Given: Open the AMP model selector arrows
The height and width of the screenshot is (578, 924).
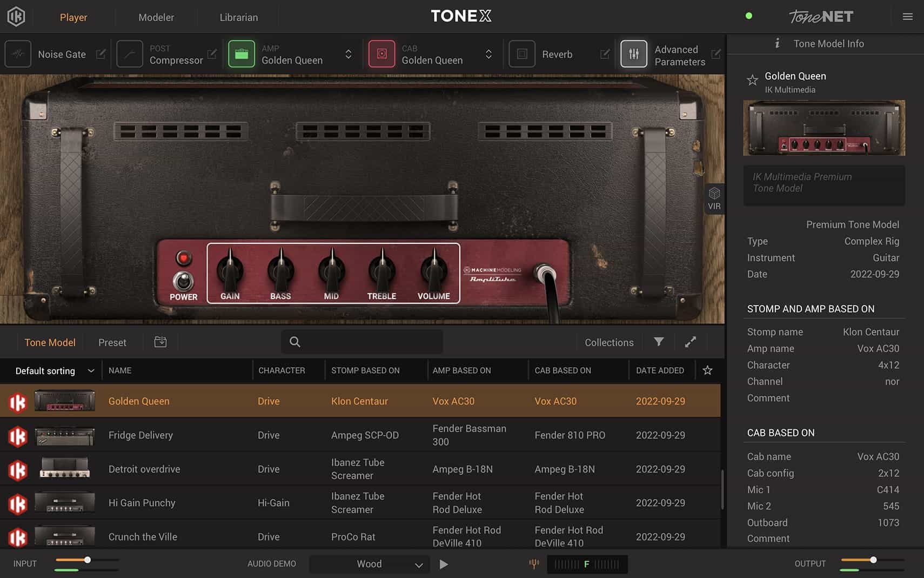Looking at the screenshot, I should (349, 54).
